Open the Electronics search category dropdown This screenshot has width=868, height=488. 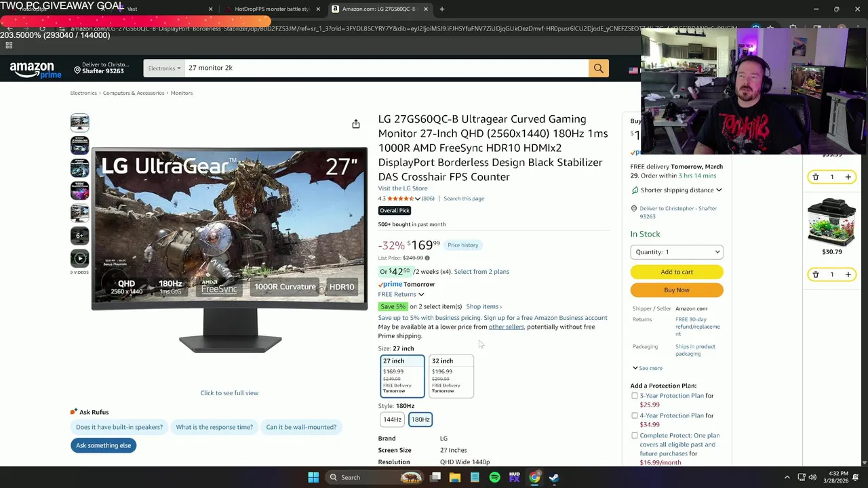[163, 68]
